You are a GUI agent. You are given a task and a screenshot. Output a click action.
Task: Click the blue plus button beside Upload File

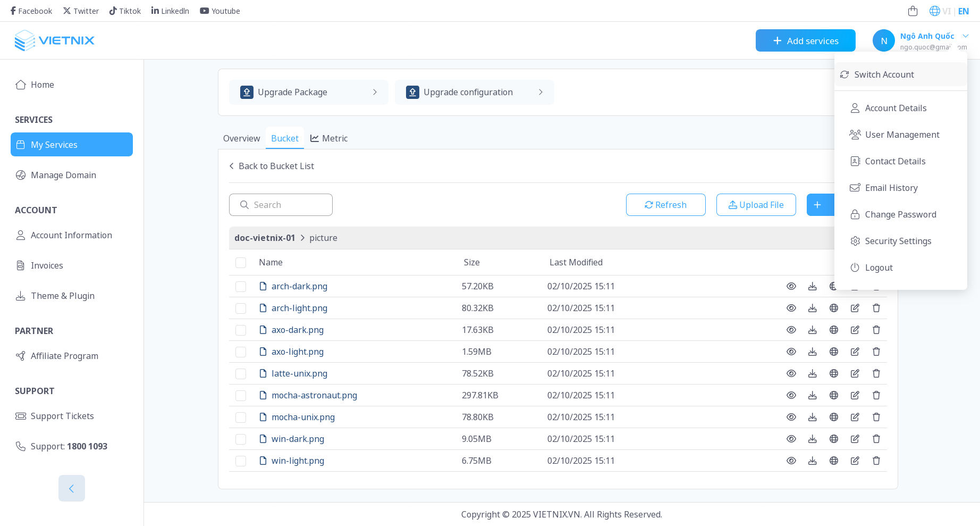tap(819, 205)
